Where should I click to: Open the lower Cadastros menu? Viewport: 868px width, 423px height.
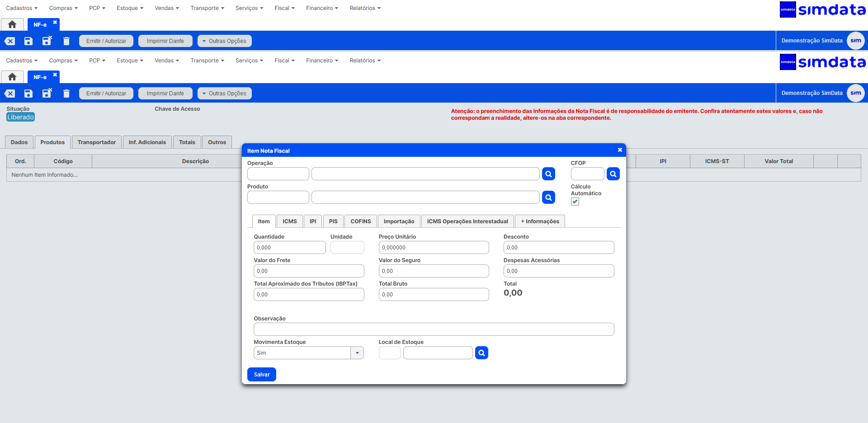tap(22, 61)
